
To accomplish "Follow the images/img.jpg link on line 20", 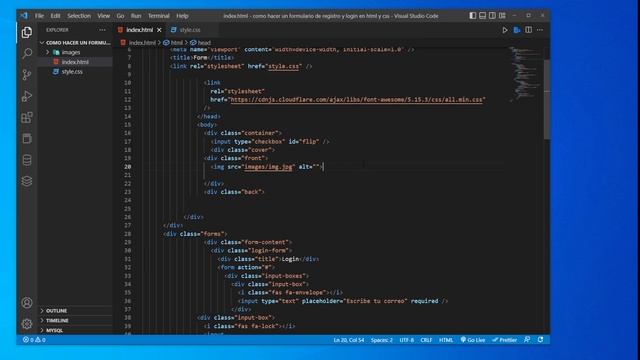I will pyautogui.click(x=268, y=167).
